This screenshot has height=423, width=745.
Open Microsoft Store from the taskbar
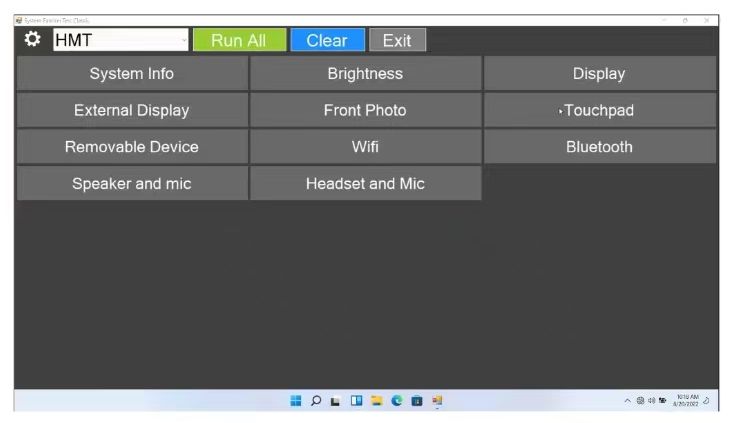pos(416,401)
